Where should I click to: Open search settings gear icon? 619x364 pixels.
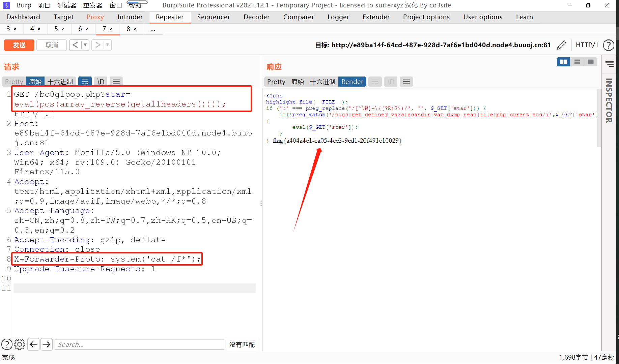click(20, 344)
